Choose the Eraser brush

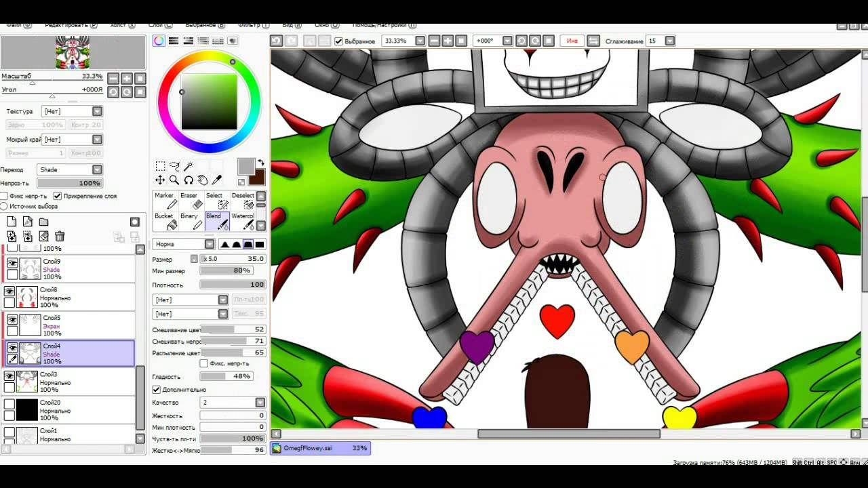coord(191,201)
